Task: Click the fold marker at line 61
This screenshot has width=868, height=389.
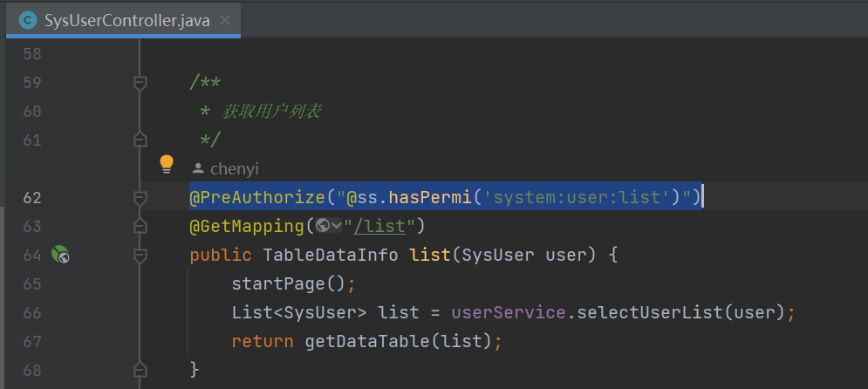Action: [x=139, y=140]
